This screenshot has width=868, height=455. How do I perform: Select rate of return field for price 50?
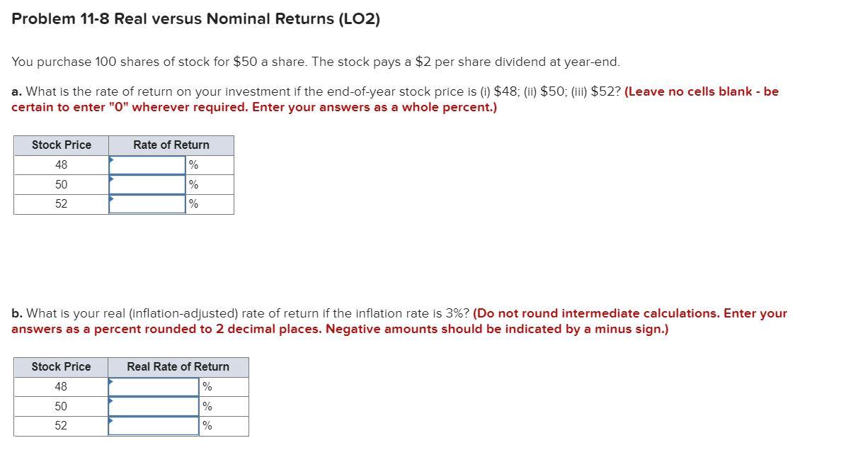click(147, 185)
